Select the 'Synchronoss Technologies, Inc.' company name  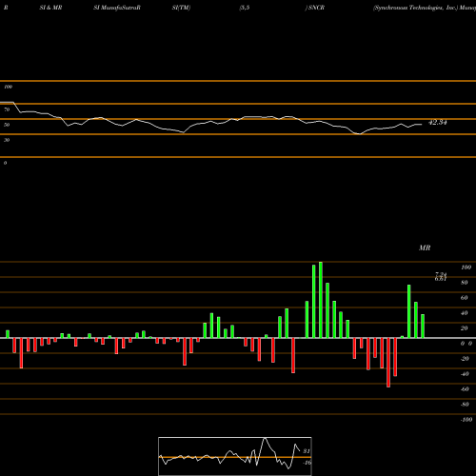click(x=416, y=8)
